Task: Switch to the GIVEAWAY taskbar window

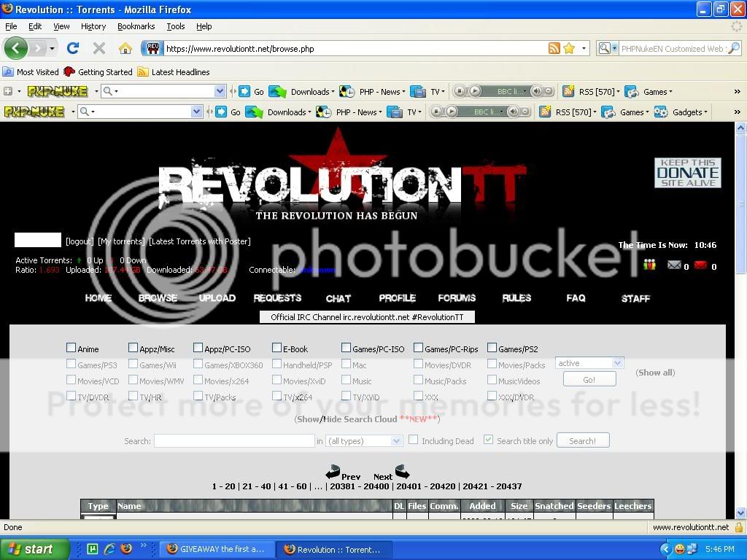Action: (x=217, y=549)
